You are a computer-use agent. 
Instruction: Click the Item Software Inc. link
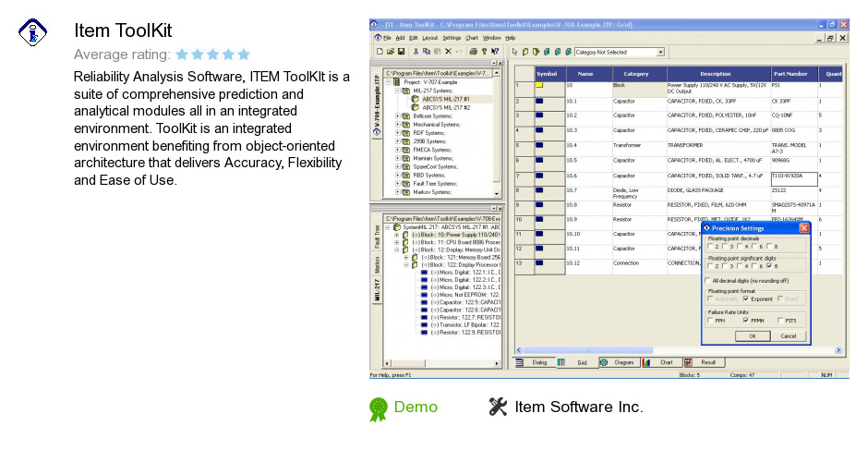(578, 407)
